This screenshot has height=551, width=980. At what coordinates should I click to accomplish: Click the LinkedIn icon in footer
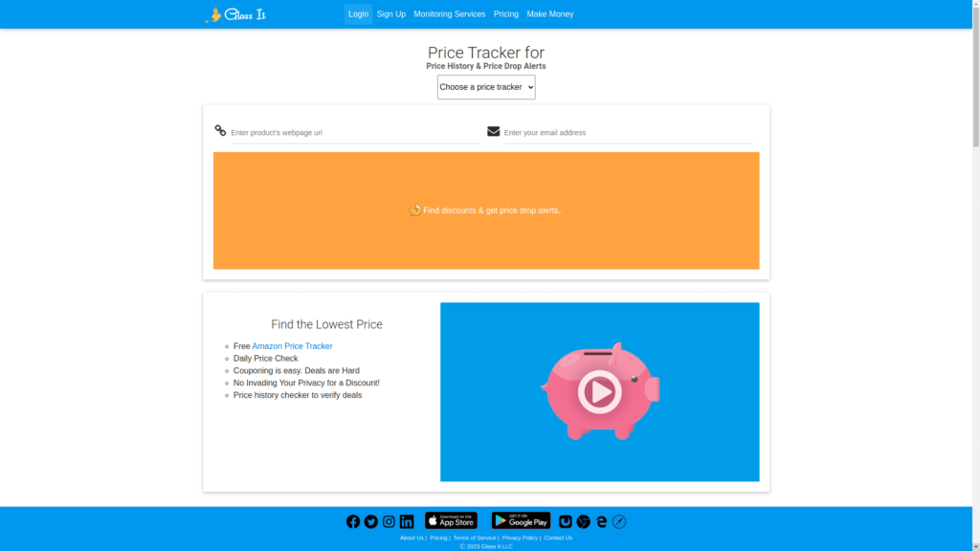(407, 521)
